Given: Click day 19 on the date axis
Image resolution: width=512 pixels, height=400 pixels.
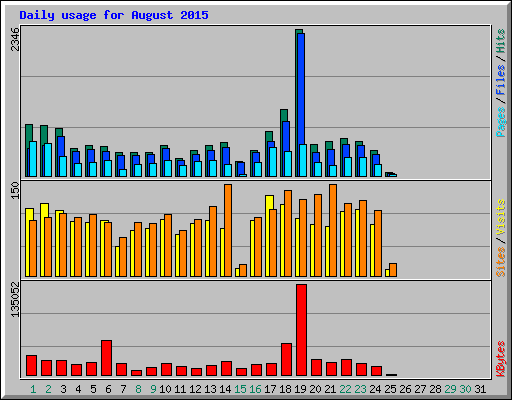Looking at the screenshot, I should [300, 389].
